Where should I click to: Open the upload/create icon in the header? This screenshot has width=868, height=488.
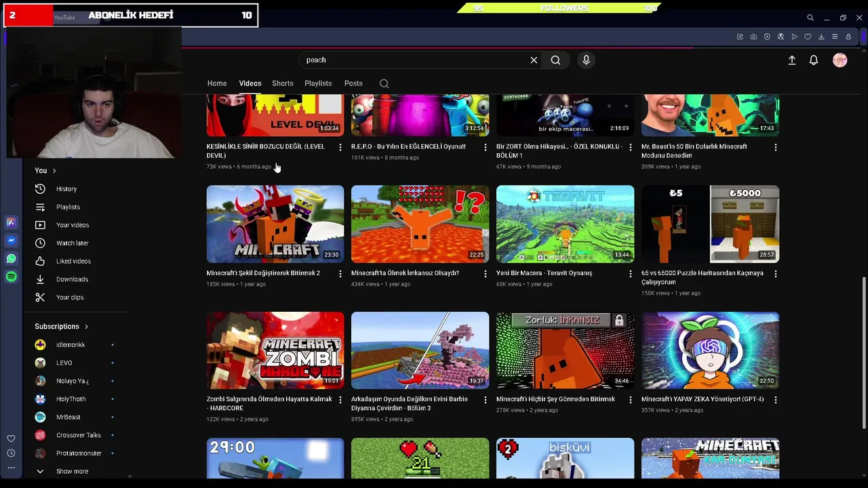coord(791,60)
